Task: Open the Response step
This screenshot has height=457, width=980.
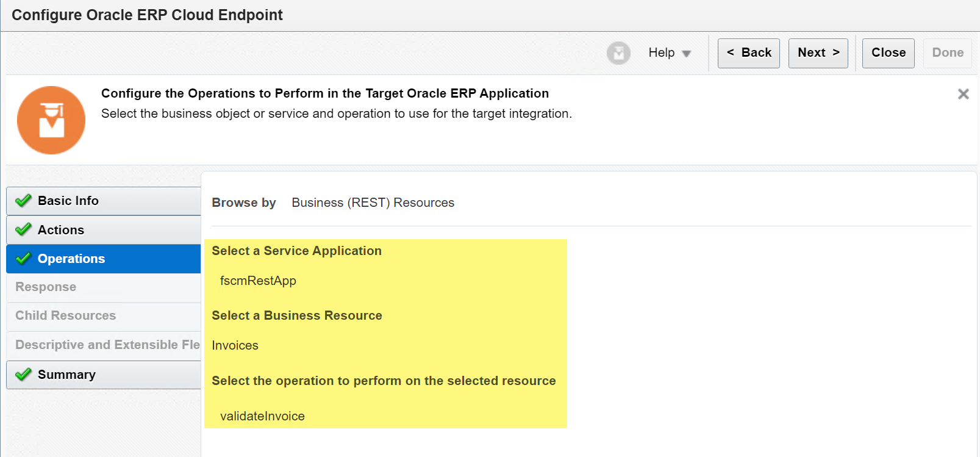Action: click(x=104, y=287)
